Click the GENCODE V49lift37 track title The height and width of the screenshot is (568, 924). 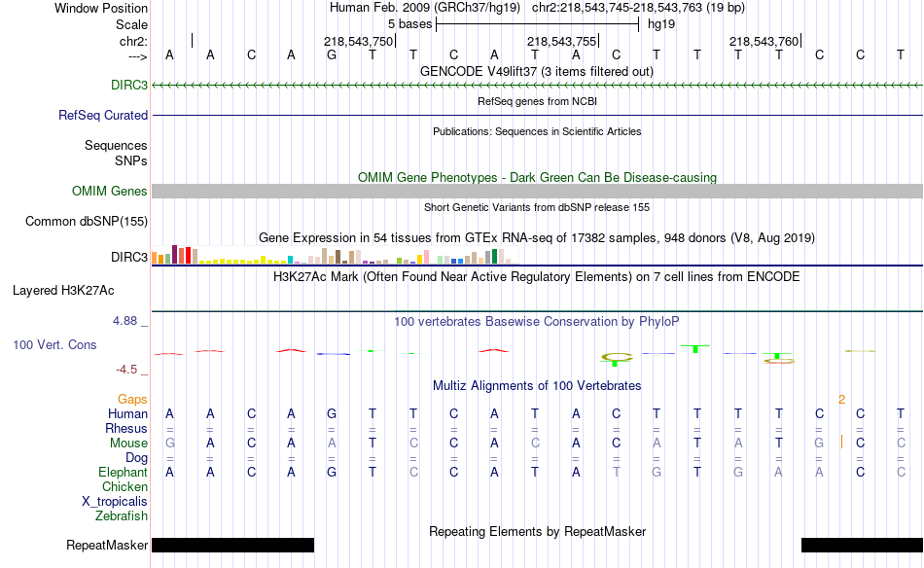point(536,71)
